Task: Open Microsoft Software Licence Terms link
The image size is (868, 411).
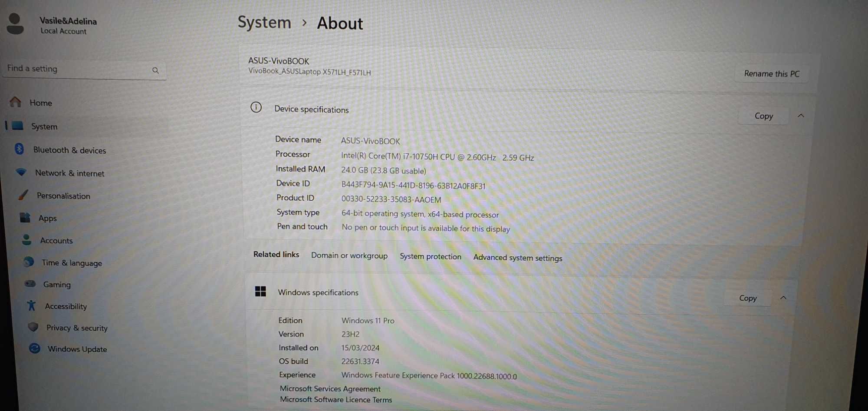Action: pos(336,400)
